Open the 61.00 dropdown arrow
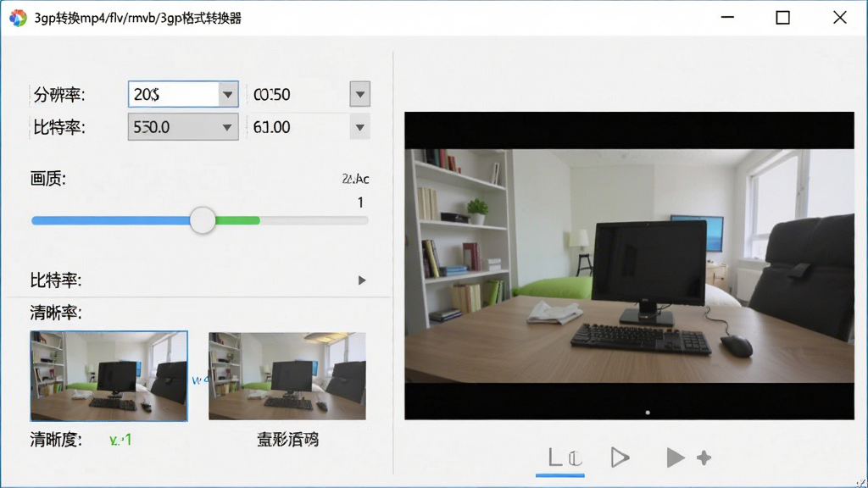Screen dimensions: 868x488 pos(359,128)
